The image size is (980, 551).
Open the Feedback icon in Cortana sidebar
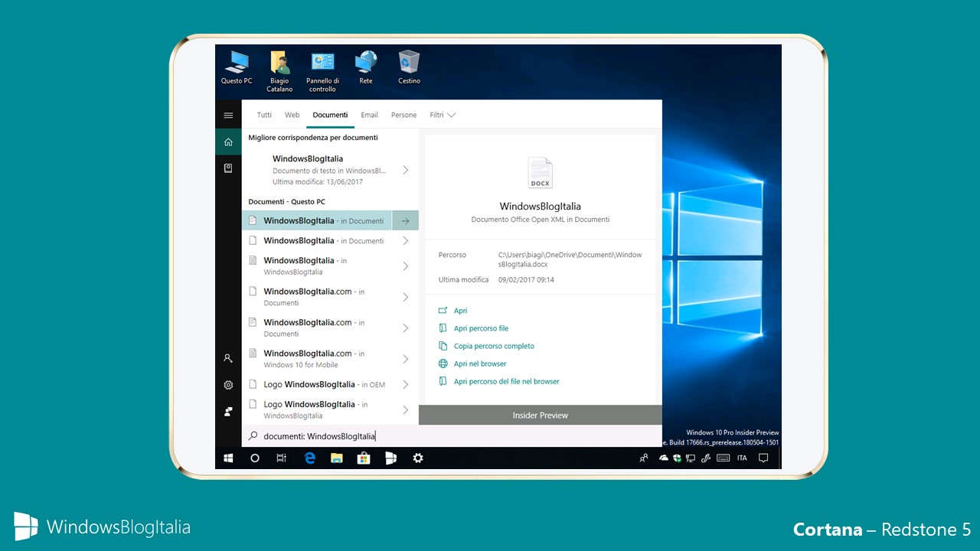click(x=228, y=412)
